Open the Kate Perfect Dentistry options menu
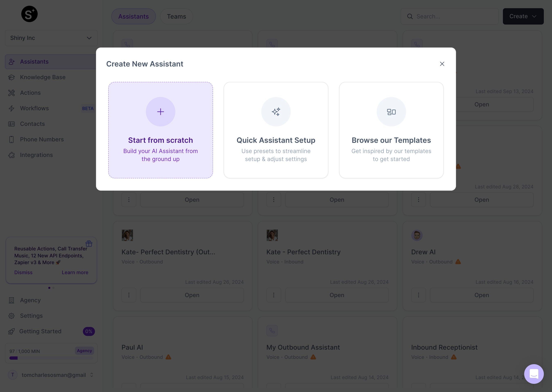The height and width of the screenshot is (392, 552). 274,294
